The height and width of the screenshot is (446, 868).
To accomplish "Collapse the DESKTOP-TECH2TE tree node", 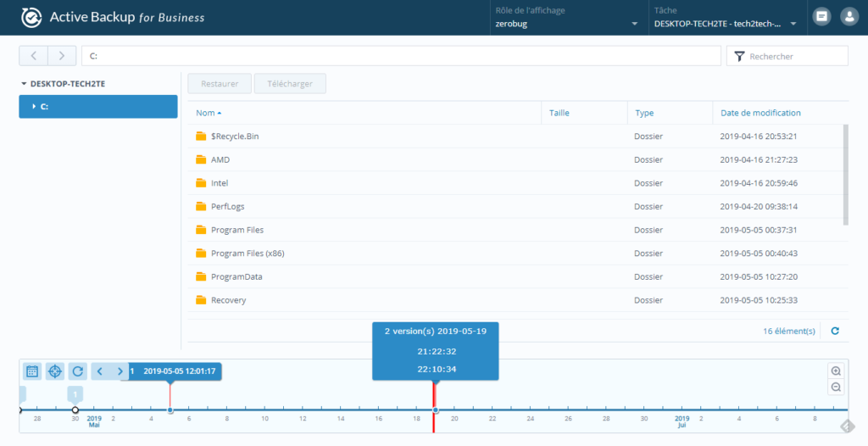I will (x=24, y=84).
